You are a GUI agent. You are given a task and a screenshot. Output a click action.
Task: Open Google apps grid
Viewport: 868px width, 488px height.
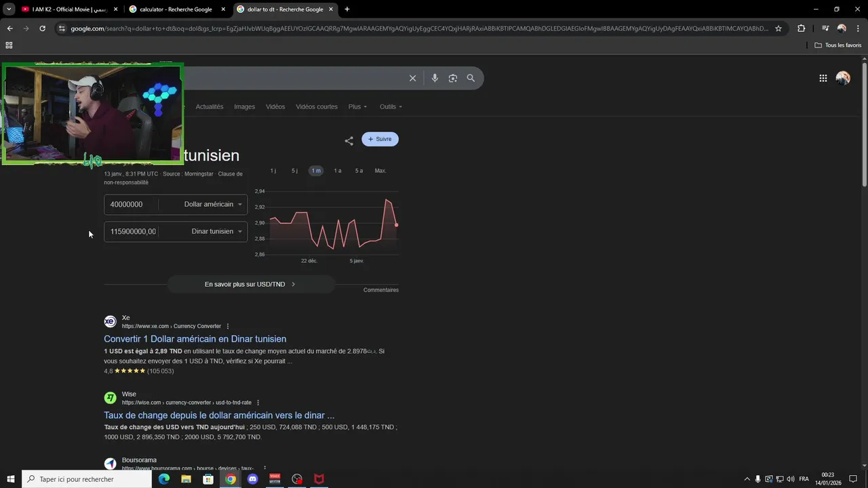click(x=823, y=78)
